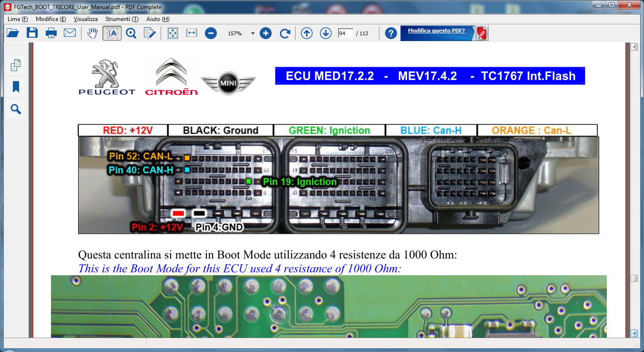
Task: Go to next page arrow
Action: (x=326, y=33)
